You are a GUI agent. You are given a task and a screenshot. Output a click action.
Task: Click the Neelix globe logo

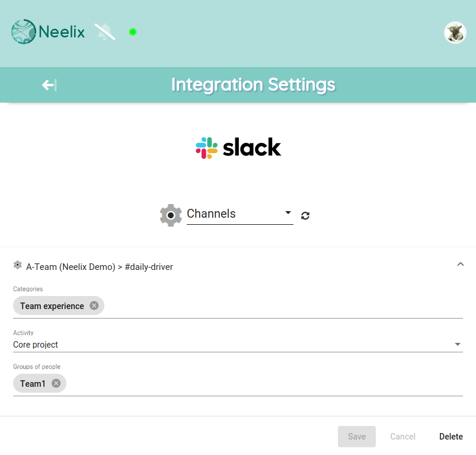click(x=23, y=31)
